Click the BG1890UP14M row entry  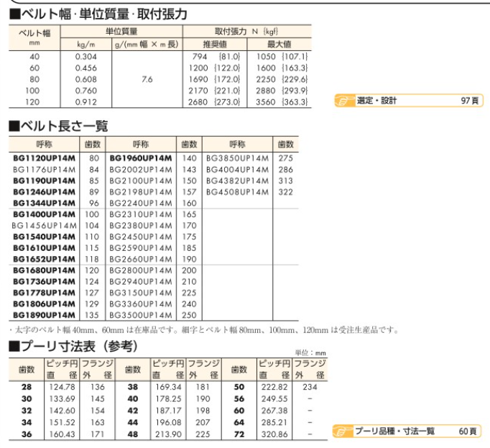[45, 315]
